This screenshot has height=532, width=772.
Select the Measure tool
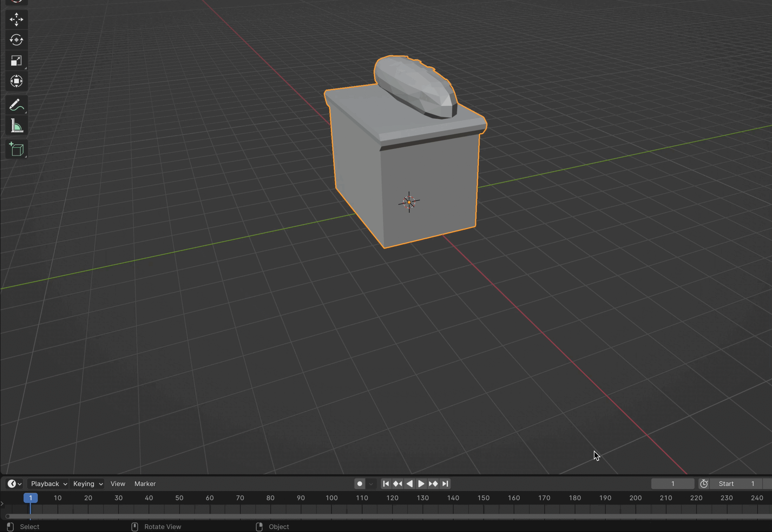(x=16, y=126)
